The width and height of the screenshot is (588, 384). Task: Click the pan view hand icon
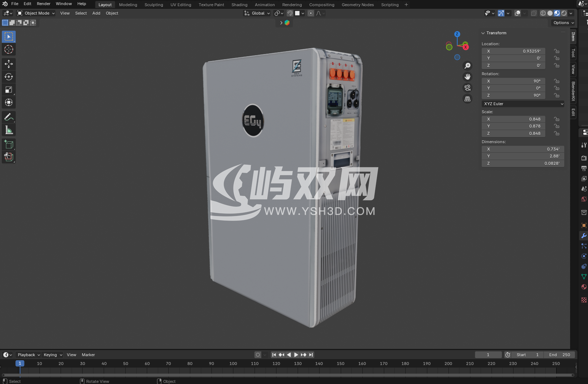(x=467, y=77)
